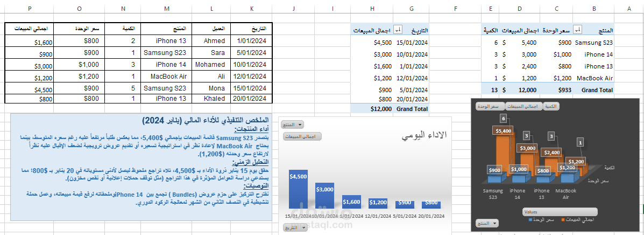
Task: Select column header A
Action: point(629,8)
